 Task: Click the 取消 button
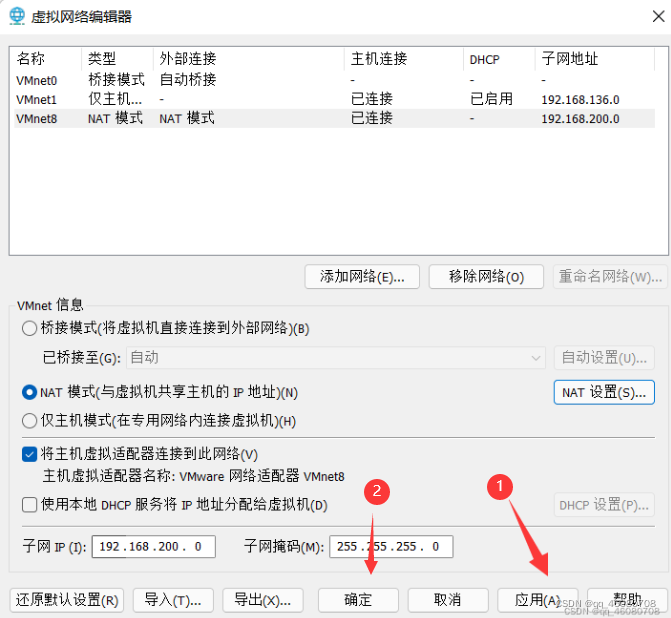click(448, 600)
